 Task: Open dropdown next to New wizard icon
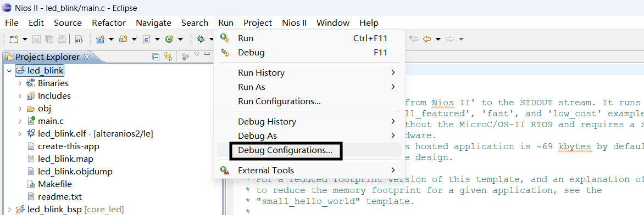click(25, 39)
